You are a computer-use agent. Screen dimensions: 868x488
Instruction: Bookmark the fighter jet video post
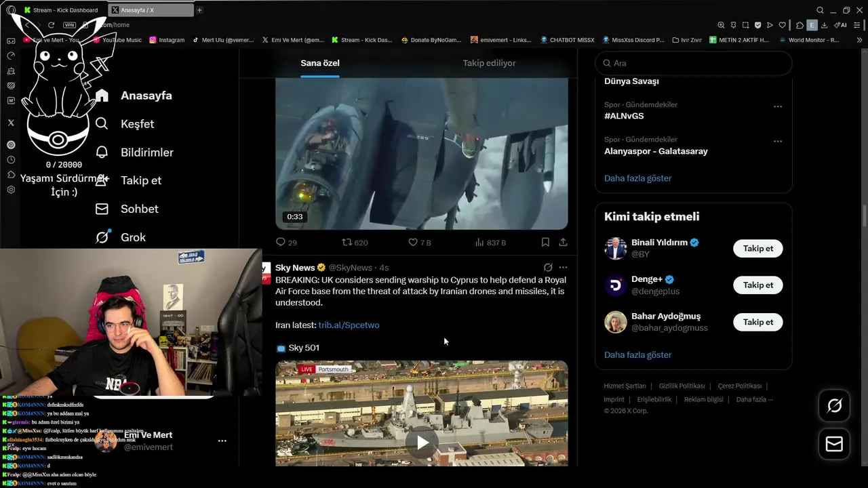(x=545, y=242)
